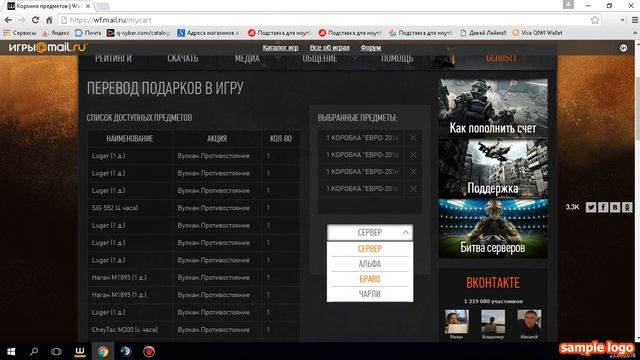640x360 pixels.
Task: Go back with the browser back arrow
Action: tap(8, 20)
